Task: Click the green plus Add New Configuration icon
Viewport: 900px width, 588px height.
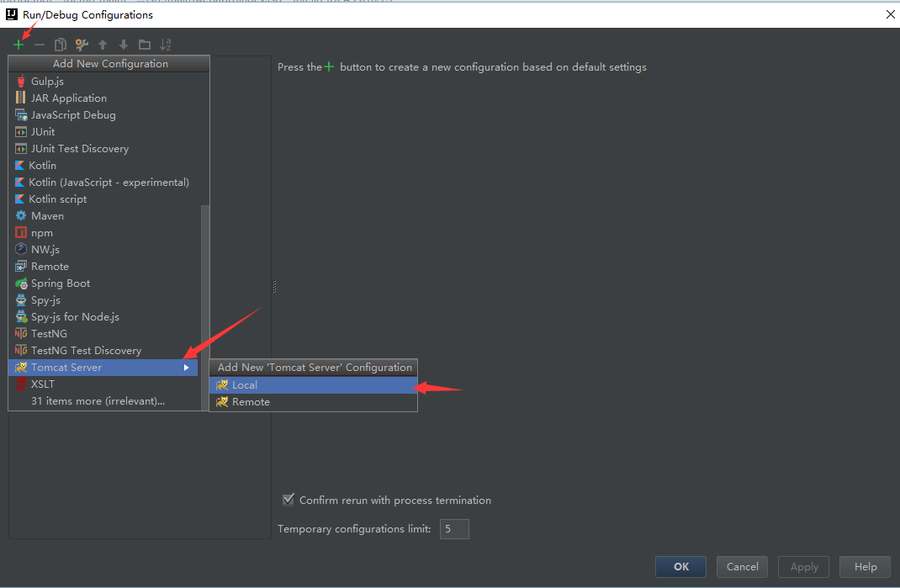Action: click(19, 45)
